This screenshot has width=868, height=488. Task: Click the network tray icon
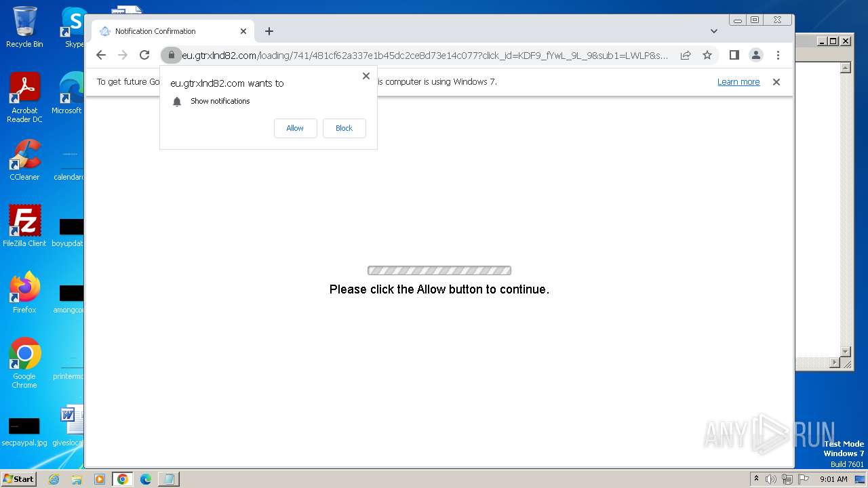coord(787,479)
